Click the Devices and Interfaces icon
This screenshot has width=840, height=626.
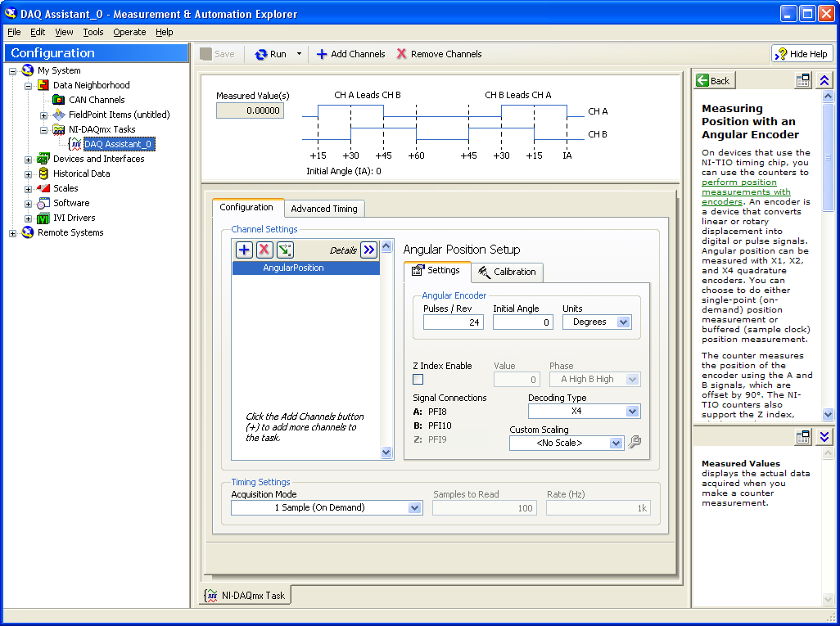click(43, 159)
